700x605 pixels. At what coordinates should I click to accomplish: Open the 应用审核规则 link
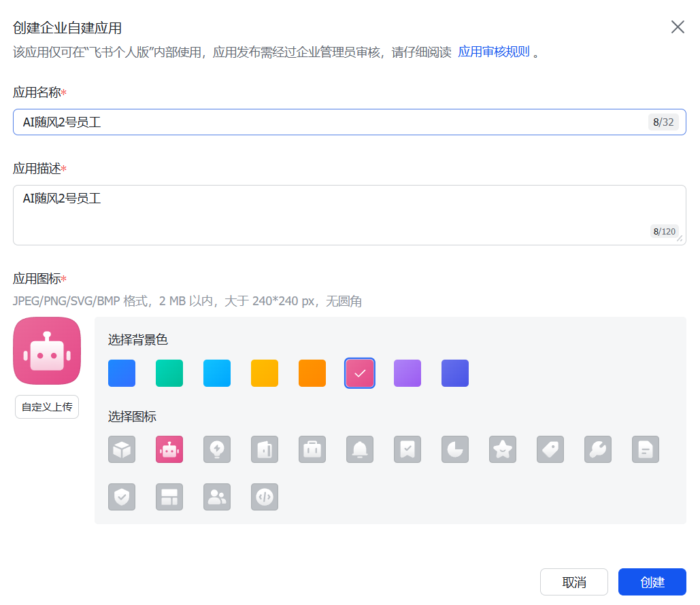coord(494,52)
